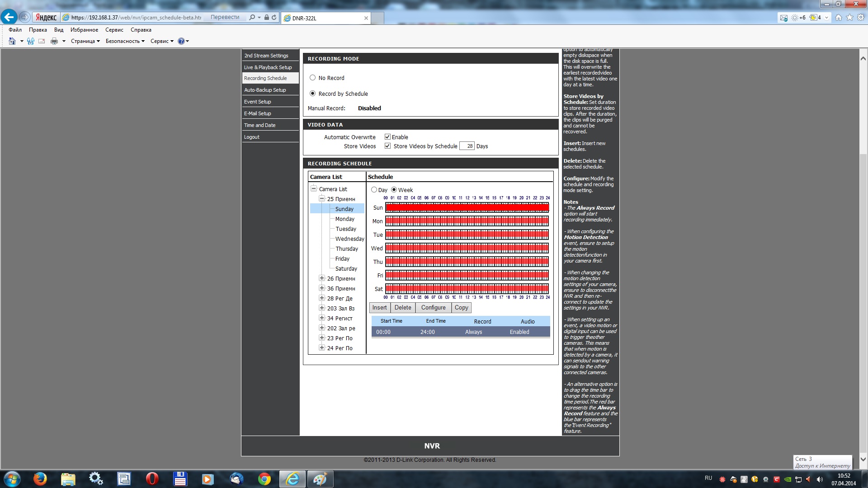Screen dimensions: 868x488
Task: Uncheck Automatic Overwrite Enable checkbox
Action: coord(387,137)
